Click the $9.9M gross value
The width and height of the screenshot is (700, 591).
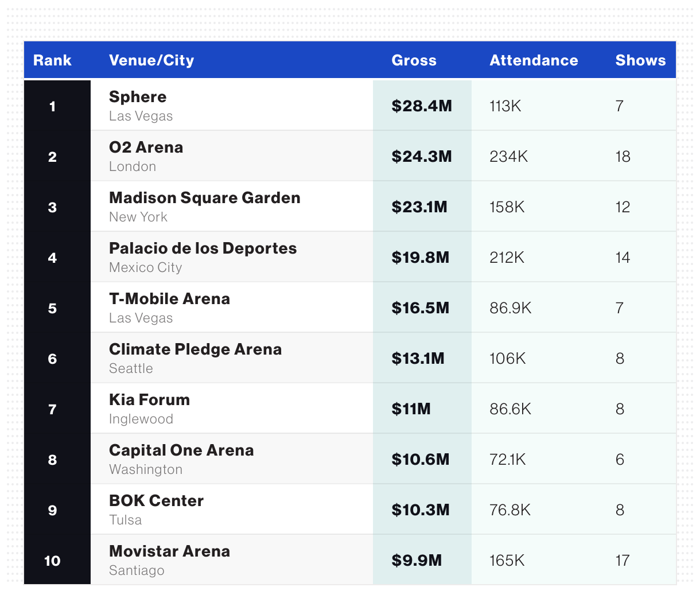tap(417, 561)
